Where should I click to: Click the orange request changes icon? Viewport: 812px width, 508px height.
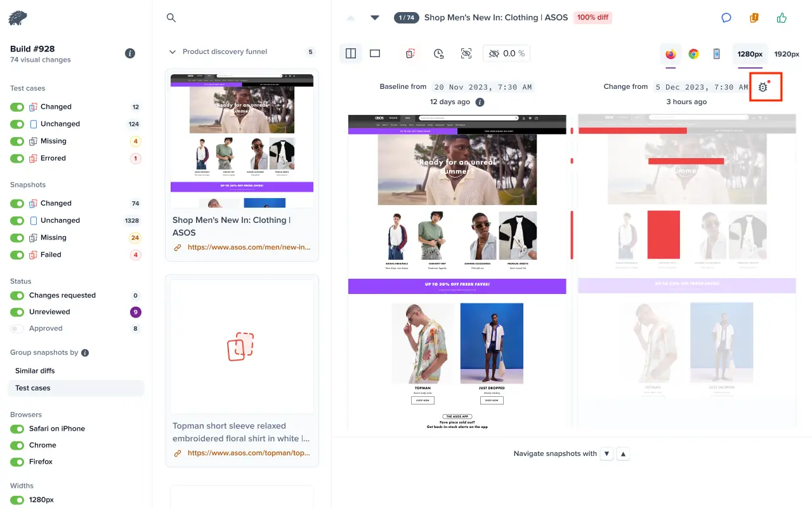[x=754, y=18]
